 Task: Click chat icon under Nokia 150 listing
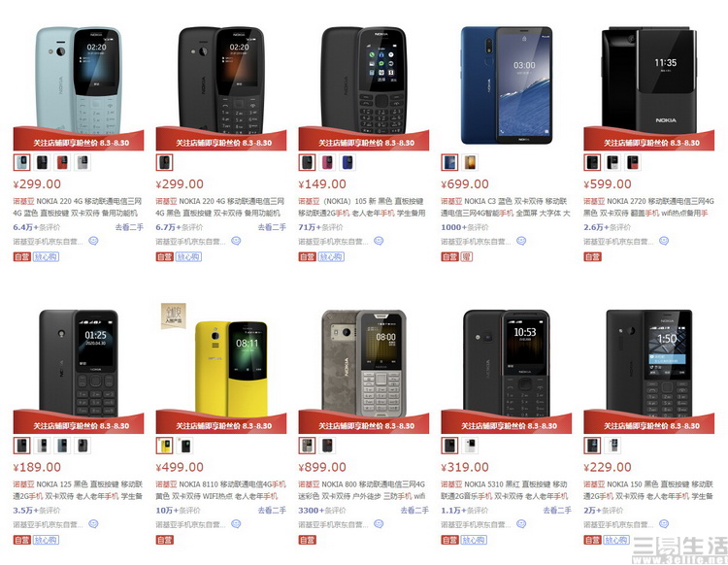click(664, 524)
